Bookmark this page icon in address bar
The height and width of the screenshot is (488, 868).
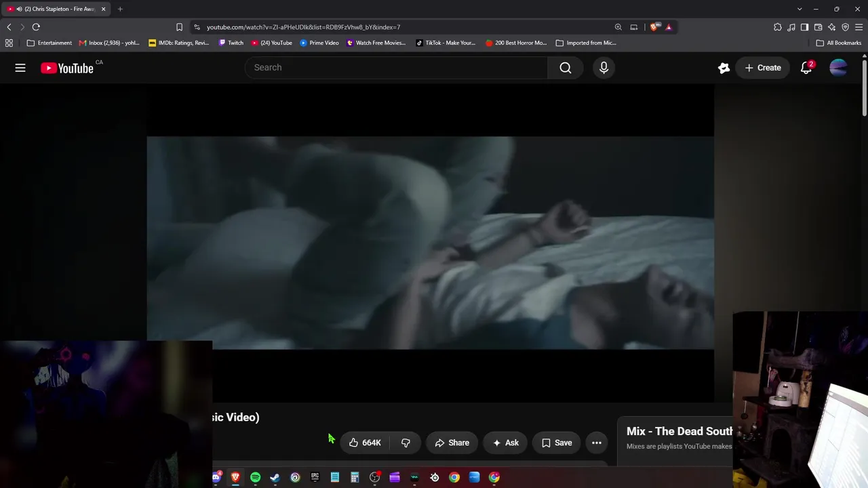[179, 27]
